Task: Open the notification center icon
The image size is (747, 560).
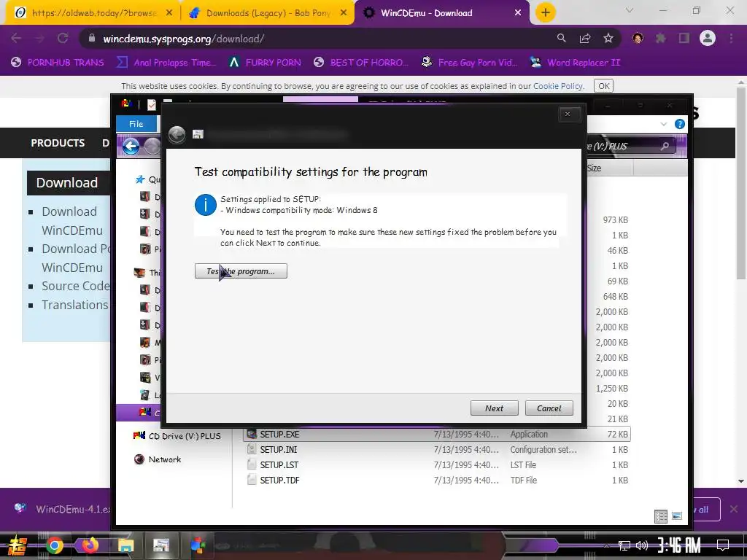Action: tap(723, 545)
